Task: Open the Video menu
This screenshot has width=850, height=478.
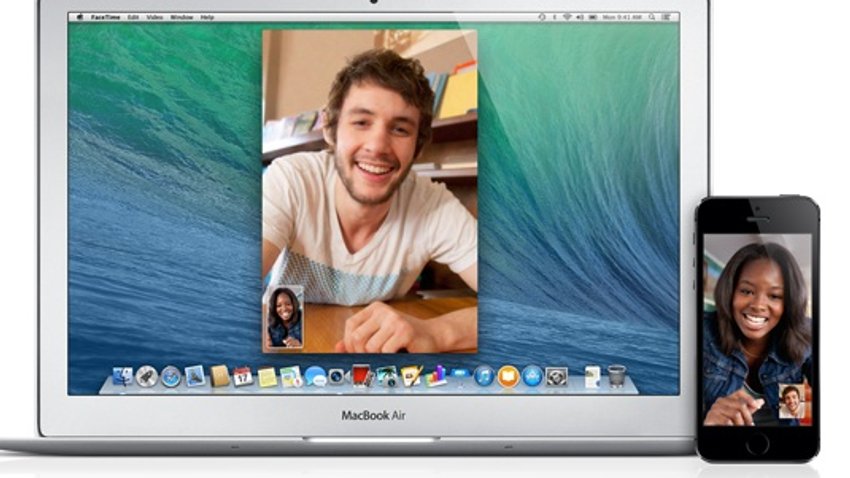Action: [154, 17]
